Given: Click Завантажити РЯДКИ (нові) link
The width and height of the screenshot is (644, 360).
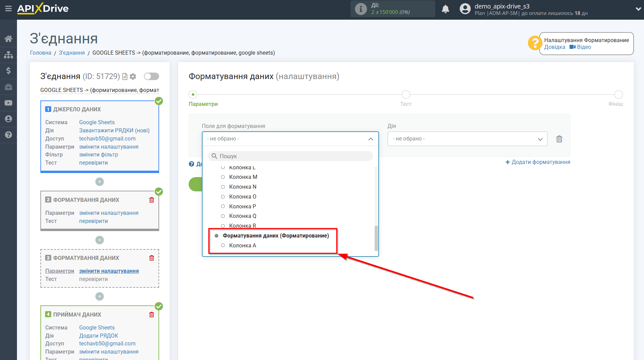Looking at the screenshot, I should [x=114, y=130].
